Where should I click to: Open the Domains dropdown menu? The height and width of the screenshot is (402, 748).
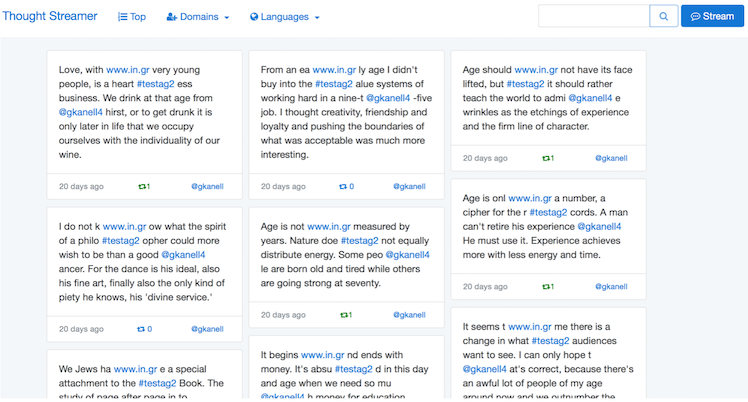197,17
